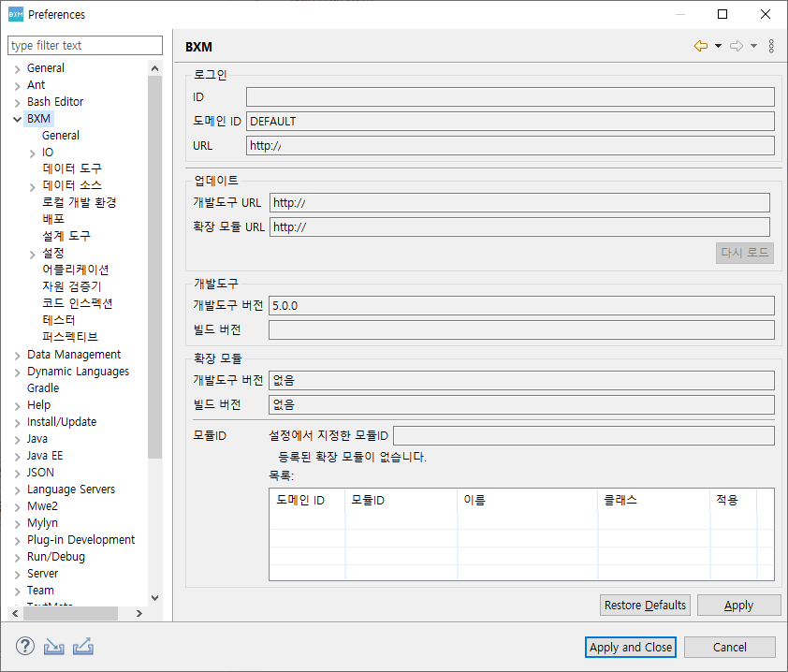
Task: Click the 도메인 ID column header
Action: 307,500
